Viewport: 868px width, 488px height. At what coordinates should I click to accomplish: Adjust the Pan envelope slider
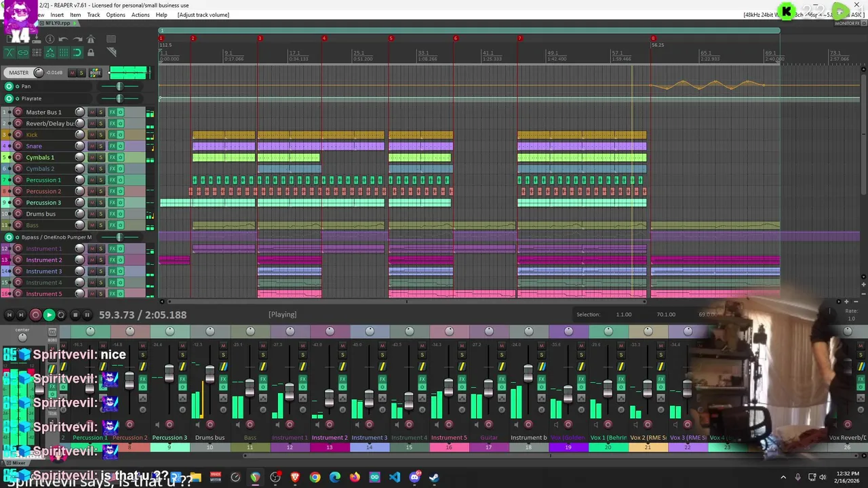click(x=119, y=86)
